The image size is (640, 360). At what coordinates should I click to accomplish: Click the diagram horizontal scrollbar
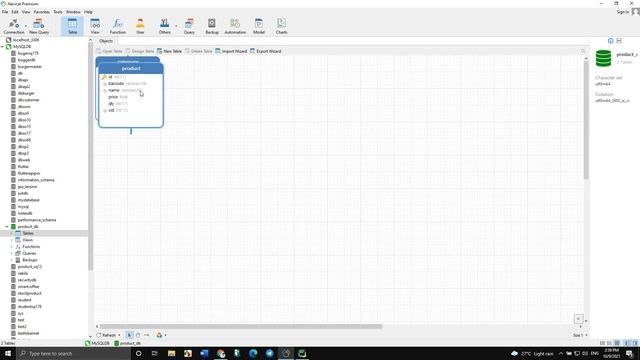241,327
